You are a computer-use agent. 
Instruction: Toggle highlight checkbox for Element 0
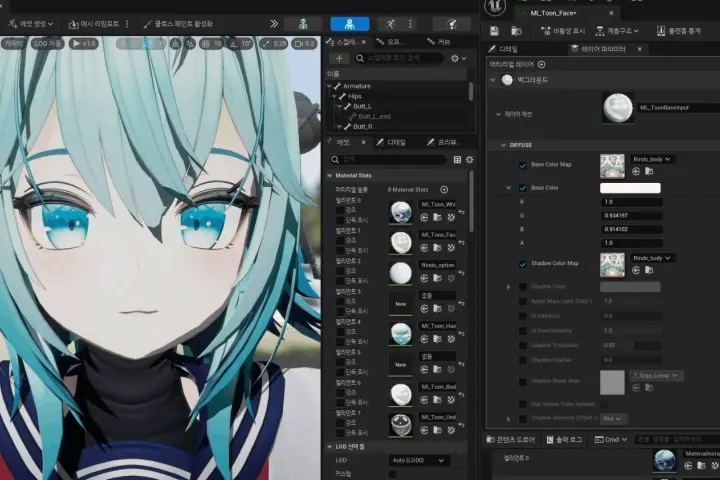pos(340,210)
